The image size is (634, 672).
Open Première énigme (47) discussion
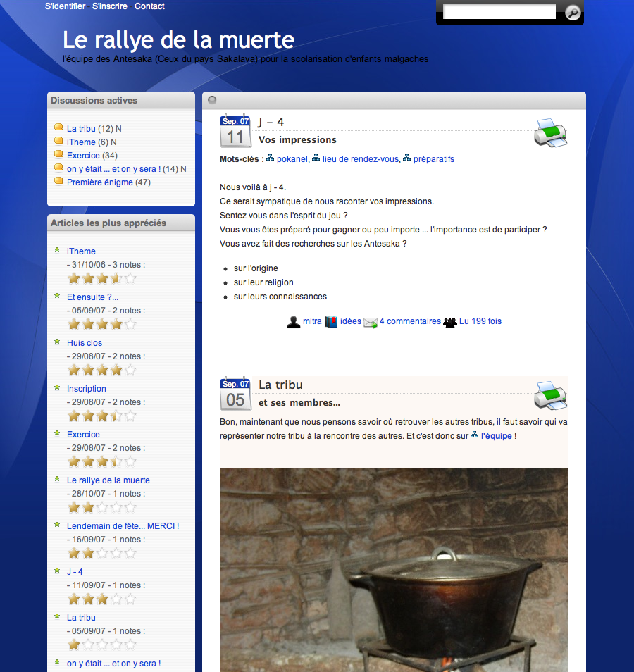coord(100,182)
